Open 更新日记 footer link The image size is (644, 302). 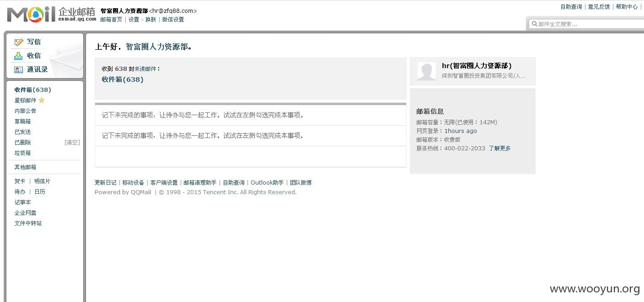106,182
